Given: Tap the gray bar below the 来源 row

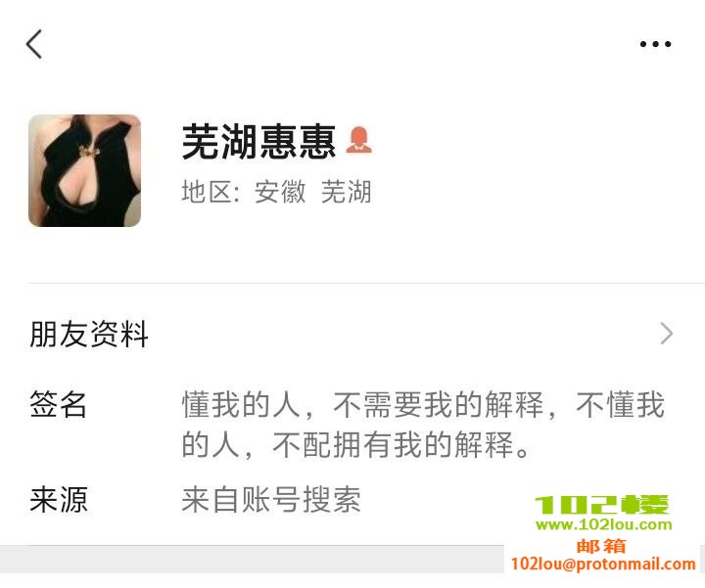Looking at the screenshot, I should (252, 560).
